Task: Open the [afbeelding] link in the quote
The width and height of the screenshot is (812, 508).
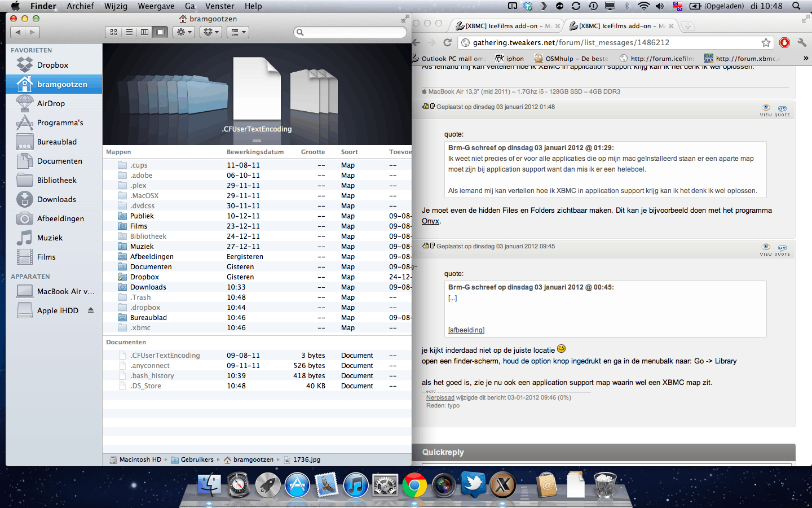Action: coord(466,330)
